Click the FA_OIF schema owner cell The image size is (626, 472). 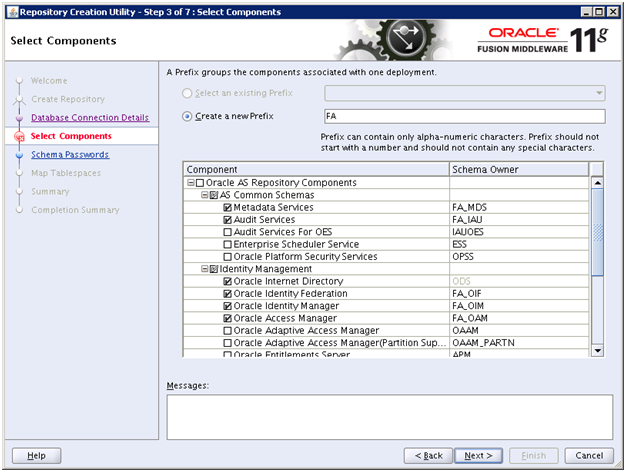[x=519, y=294]
